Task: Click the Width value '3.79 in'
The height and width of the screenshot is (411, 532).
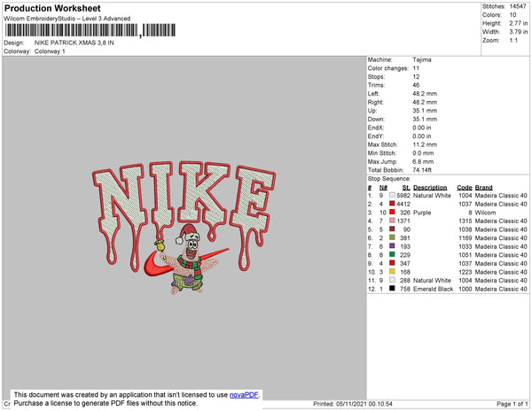Action: tap(519, 32)
